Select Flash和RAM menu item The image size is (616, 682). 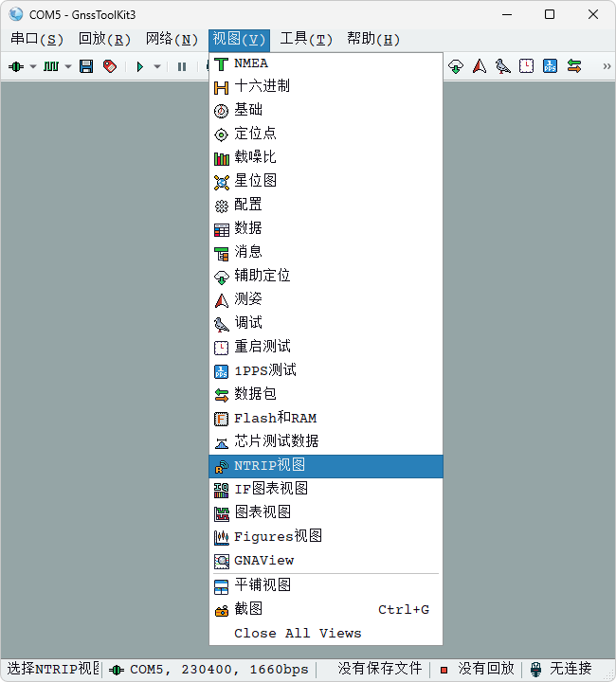pyautogui.click(x=326, y=419)
